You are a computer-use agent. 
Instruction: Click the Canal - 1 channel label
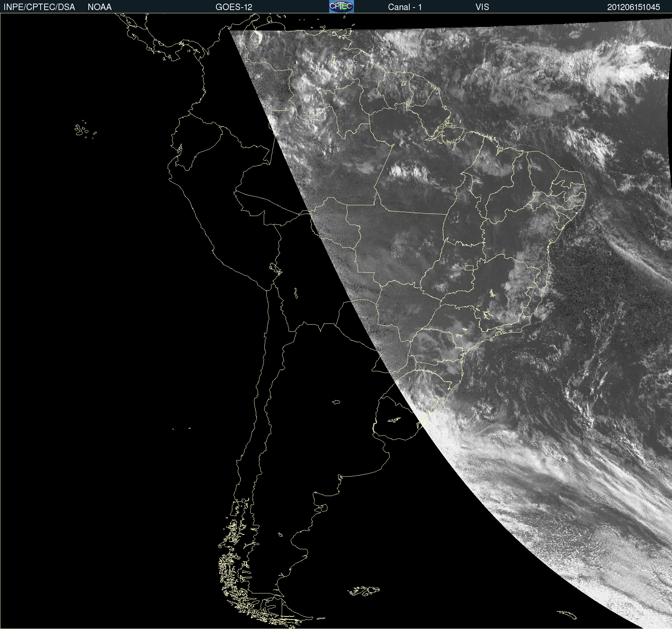click(405, 7)
